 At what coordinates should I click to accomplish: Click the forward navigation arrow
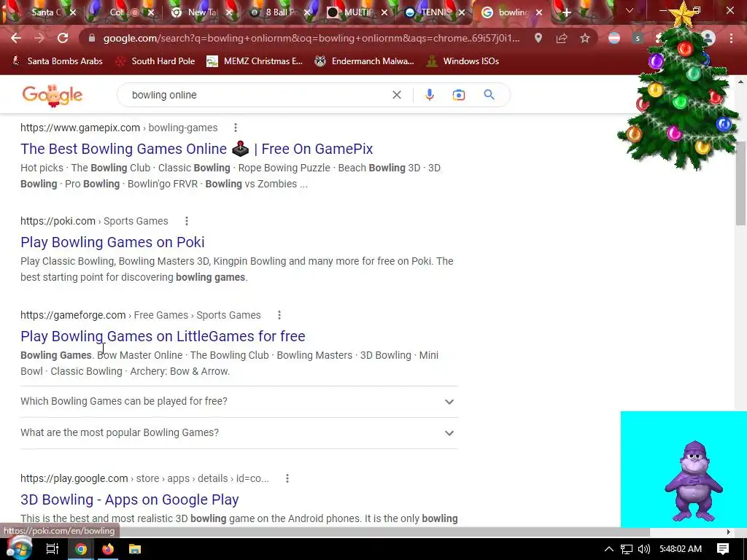pyautogui.click(x=39, y=38)
